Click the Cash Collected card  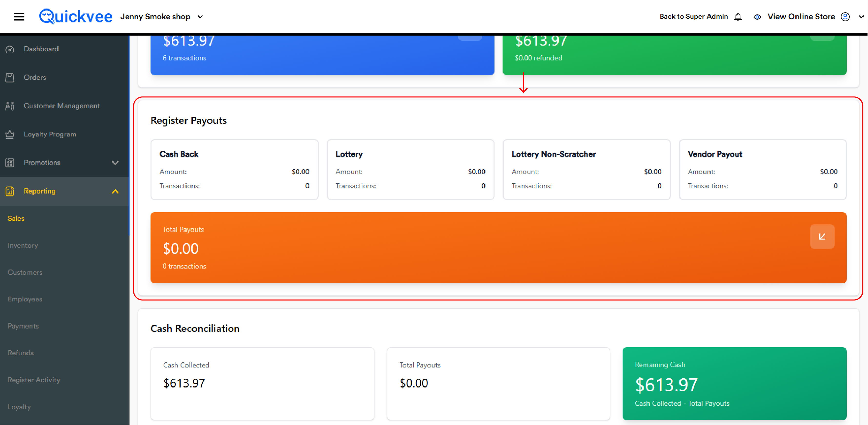pyautogui.click(x=262, y=384)
